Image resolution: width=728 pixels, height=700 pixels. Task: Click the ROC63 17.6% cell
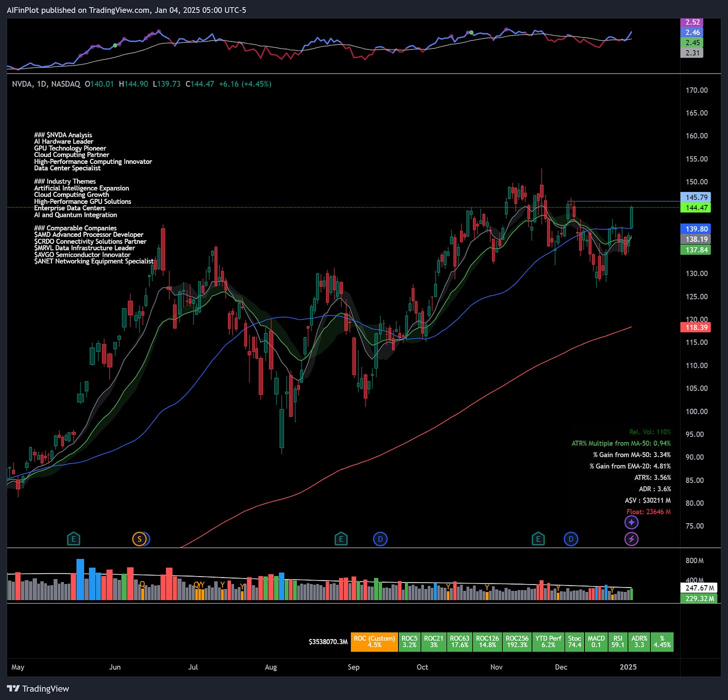(459, 642)
